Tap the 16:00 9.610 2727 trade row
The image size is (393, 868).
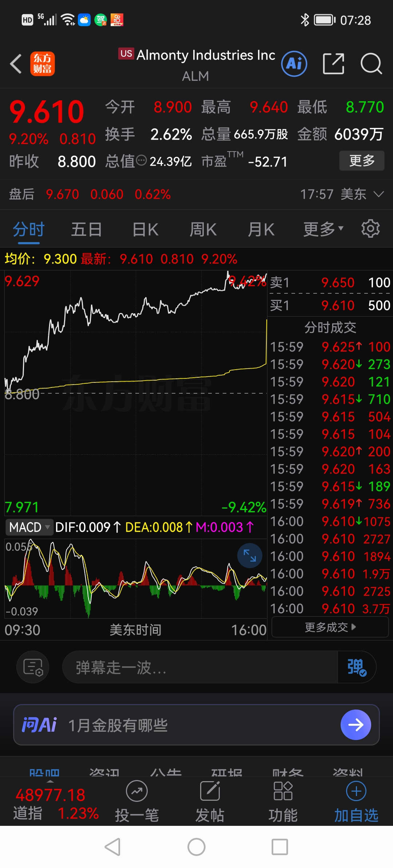click(330, 539)
